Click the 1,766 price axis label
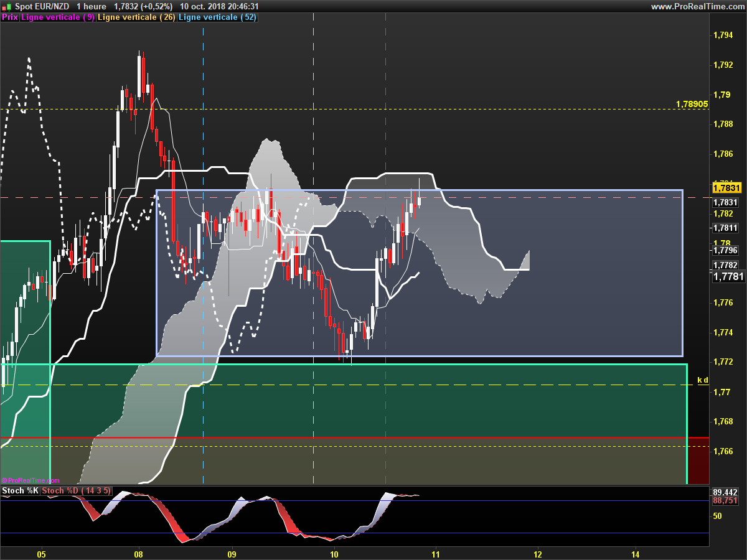This screenshot has width=747, height=560. pyautogui.click(x=723, y=451)
